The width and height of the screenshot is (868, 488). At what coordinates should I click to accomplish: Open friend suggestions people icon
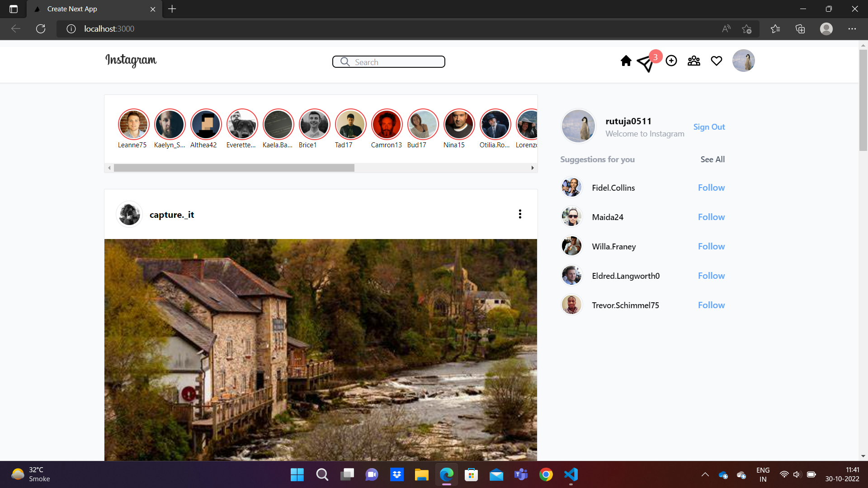click(x=693, y=61)
